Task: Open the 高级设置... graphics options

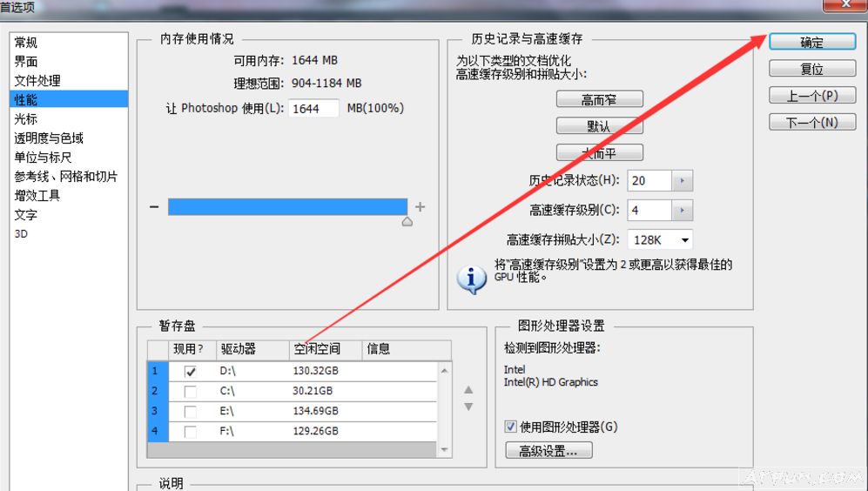Action: point(548,451)
